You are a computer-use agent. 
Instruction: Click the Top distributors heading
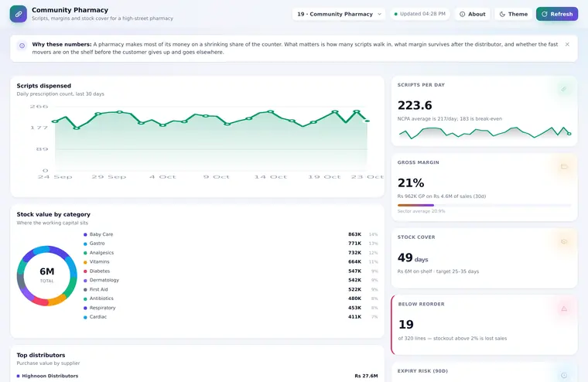coord(41,355)
